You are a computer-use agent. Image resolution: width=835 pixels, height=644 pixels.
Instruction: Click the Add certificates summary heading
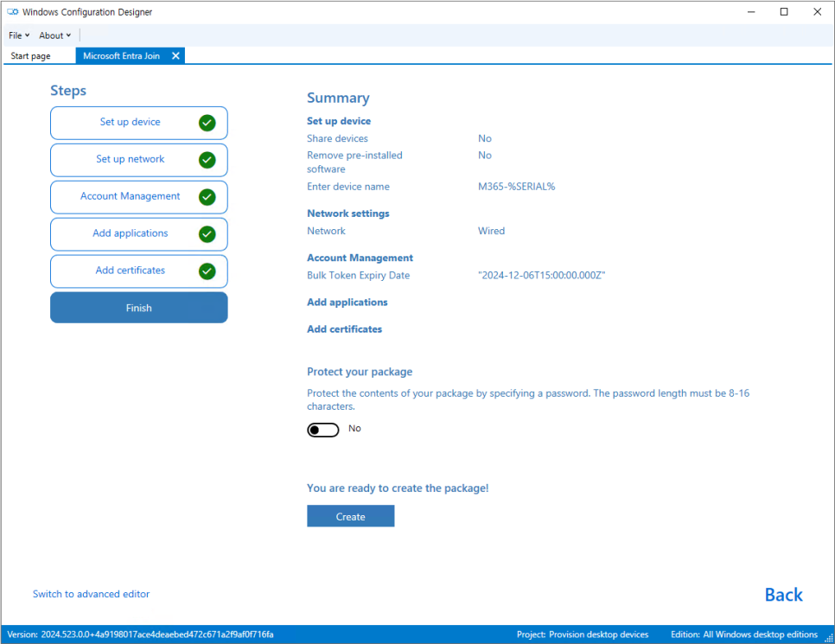[345, 329]
